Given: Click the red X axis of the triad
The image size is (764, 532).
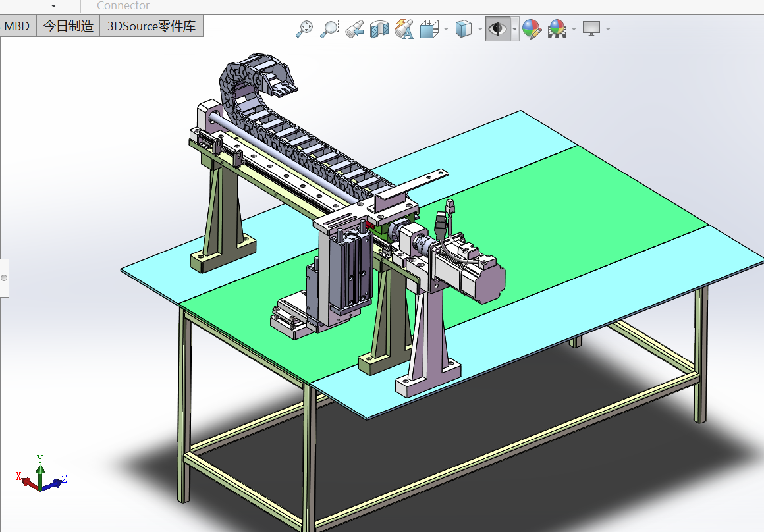Looking at the screenshot, I should 27,481.
